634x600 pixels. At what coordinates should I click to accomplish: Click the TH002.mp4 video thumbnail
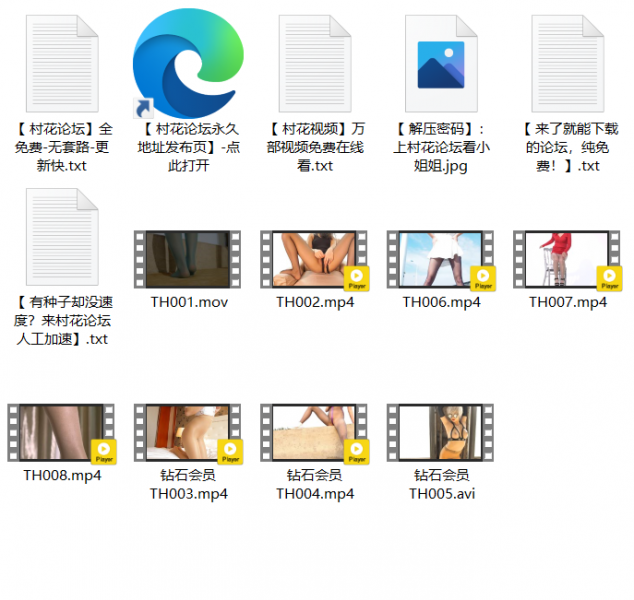pos(314,260)
